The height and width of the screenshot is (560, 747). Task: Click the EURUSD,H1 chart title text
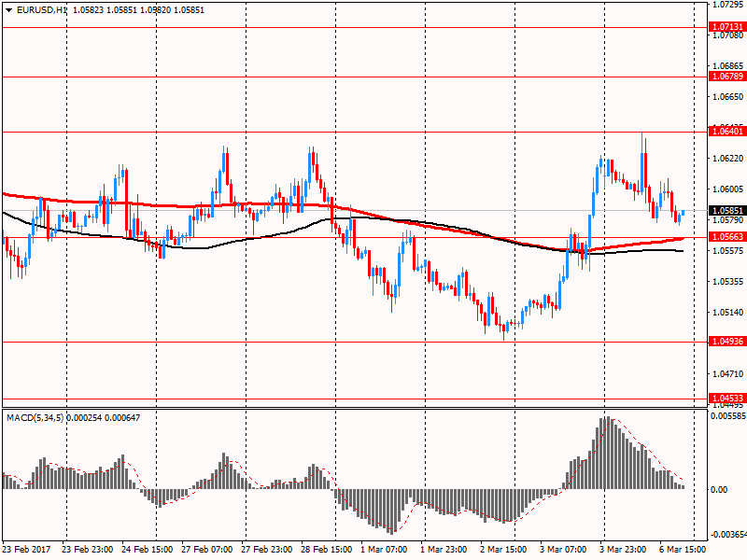coord(42,10)
